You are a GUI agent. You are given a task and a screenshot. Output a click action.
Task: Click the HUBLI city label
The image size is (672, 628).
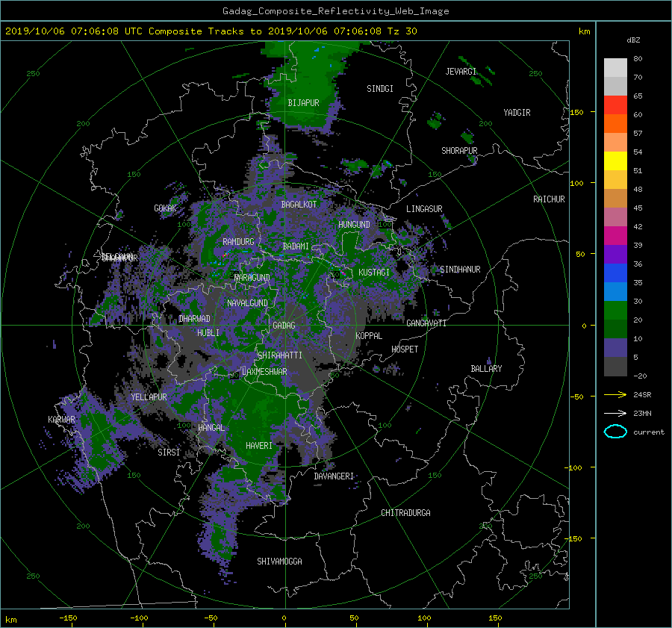click(208, 332)
